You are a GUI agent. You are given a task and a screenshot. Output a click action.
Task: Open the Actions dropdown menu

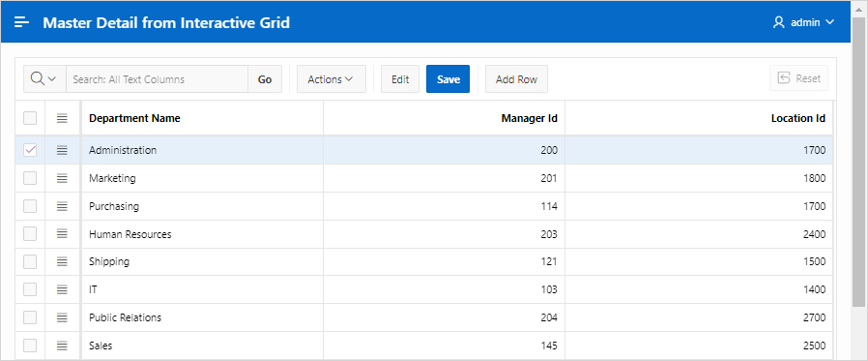tap(331, 78)
